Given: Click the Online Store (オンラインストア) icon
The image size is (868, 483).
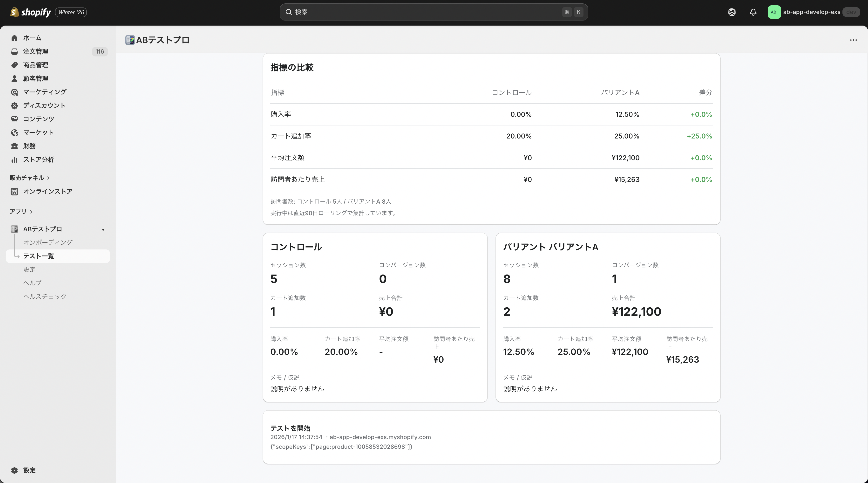Looking at the screenshot, I should [14, 192].
